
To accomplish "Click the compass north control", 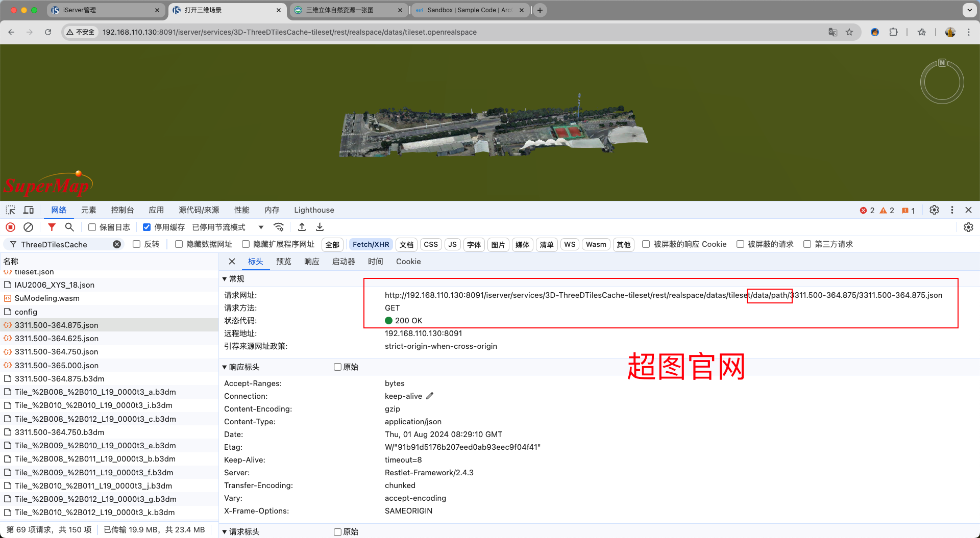I will 942,82.
